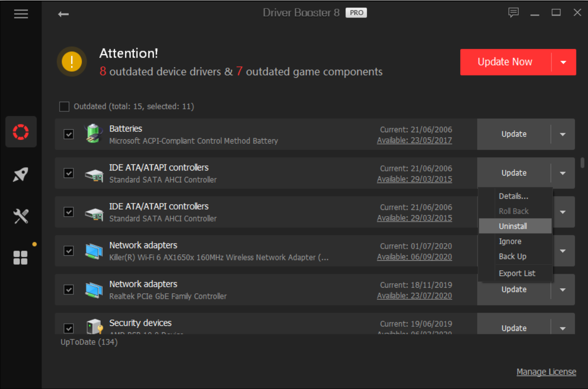Image resolution: width=588 pixels, height=389 pixels.
Task: Open the rocket Boost section
Action: (x=21, y=174)
